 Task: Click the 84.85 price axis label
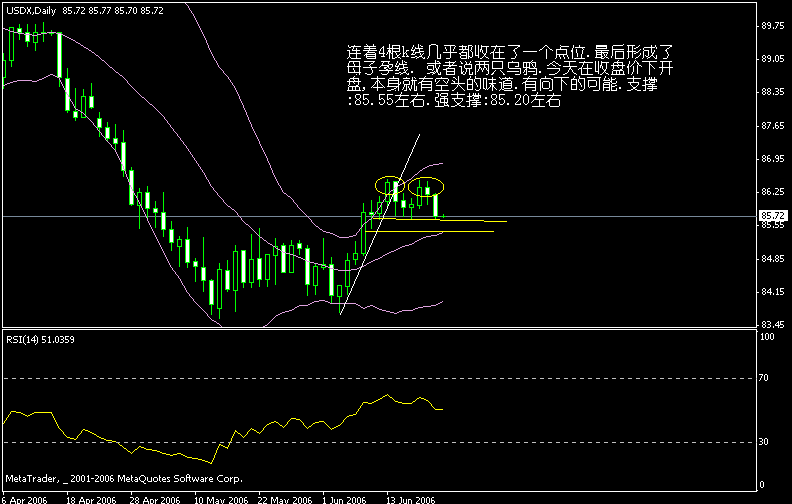tap(773, 259)
